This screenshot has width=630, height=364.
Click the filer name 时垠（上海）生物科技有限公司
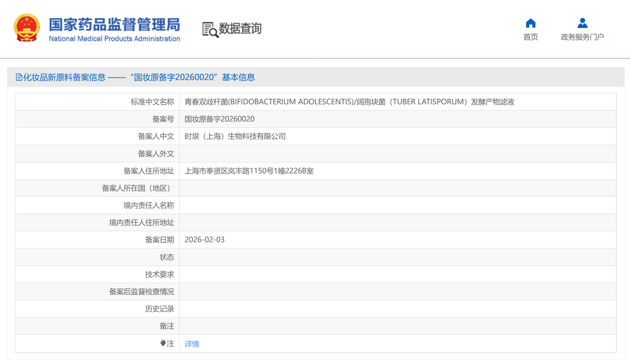coord(235,136)
